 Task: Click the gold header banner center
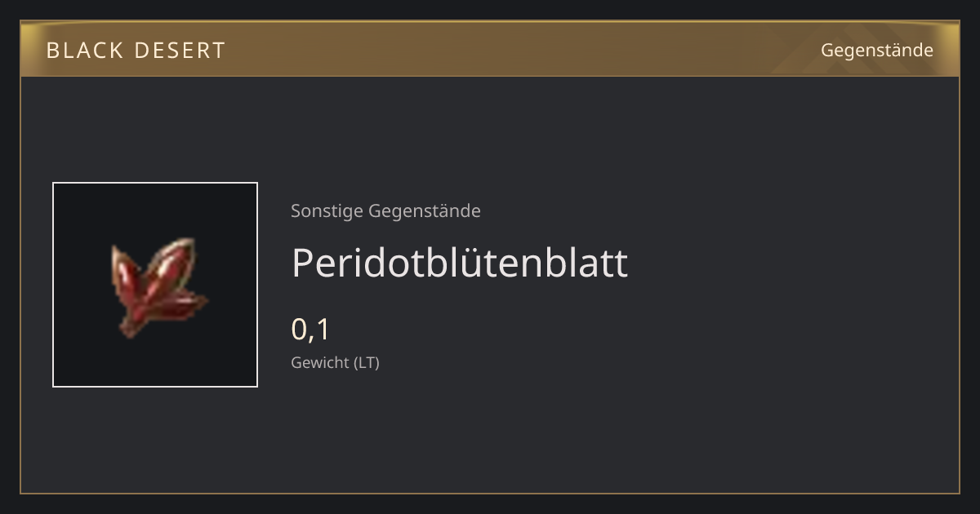(490, 49)
